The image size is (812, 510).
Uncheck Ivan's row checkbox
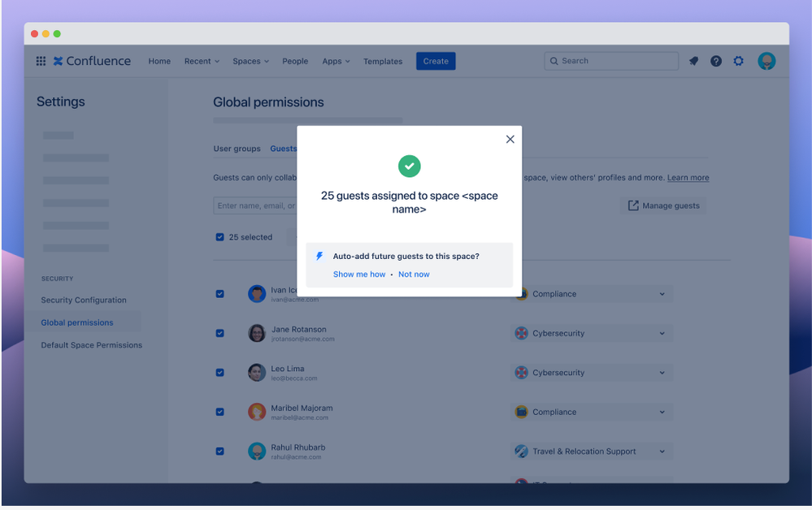click(x=219, y=294)
